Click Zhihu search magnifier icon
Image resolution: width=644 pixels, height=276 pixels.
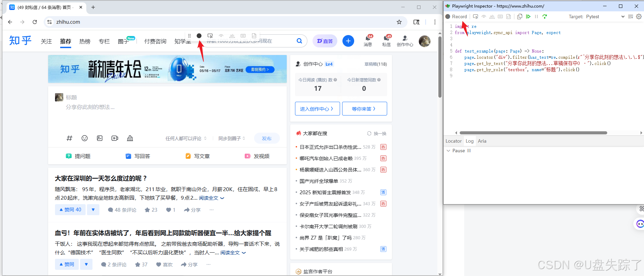pyautogui.click(x=299, y=41)
